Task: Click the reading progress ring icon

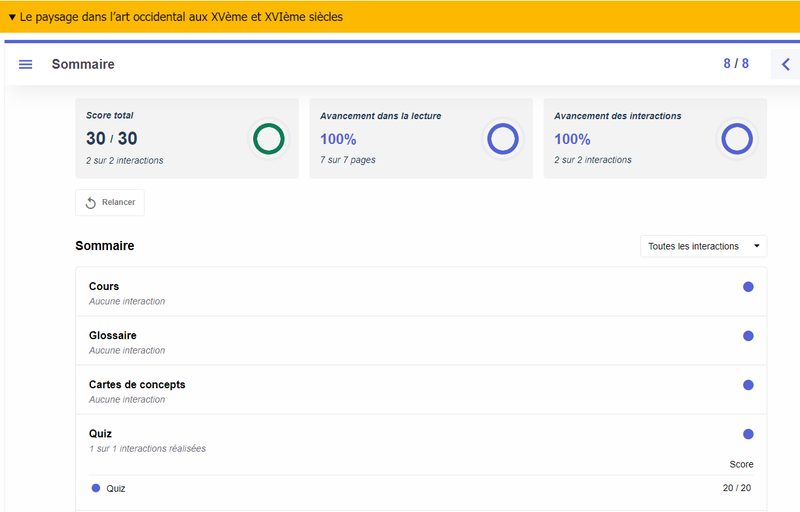Action: tap(502, 139)
